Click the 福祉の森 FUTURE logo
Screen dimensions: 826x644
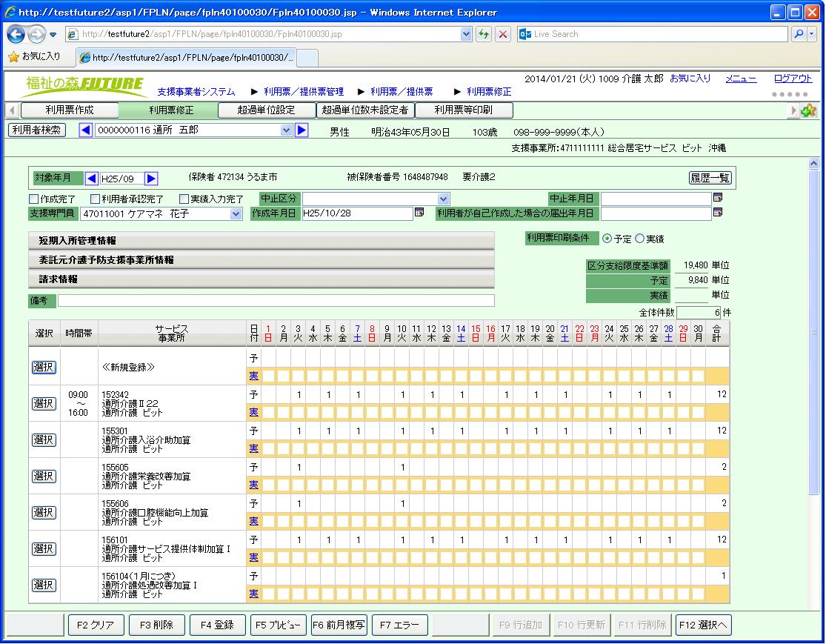point(84,86)
